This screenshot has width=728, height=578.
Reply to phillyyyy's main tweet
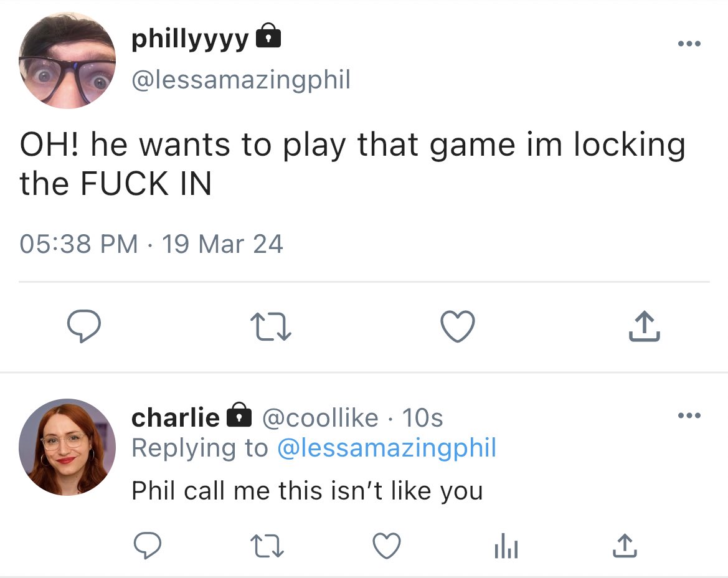[83, 326]
